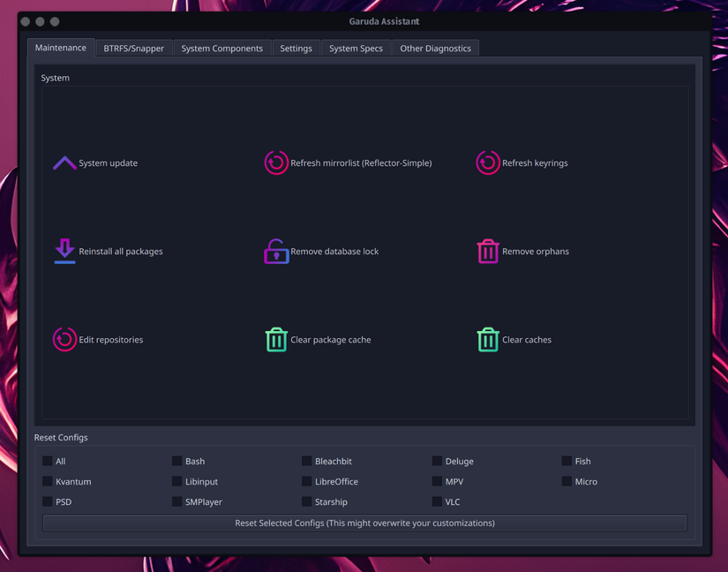Click the System update arrow icon
The height and width of the screenshot is (572, 728).
coord(64,163)
